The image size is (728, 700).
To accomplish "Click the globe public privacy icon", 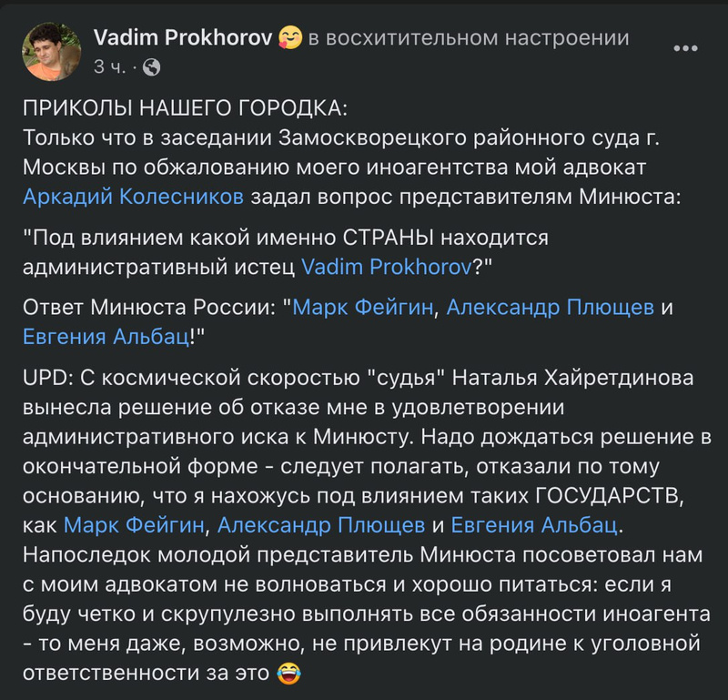I will click(152, 66).
